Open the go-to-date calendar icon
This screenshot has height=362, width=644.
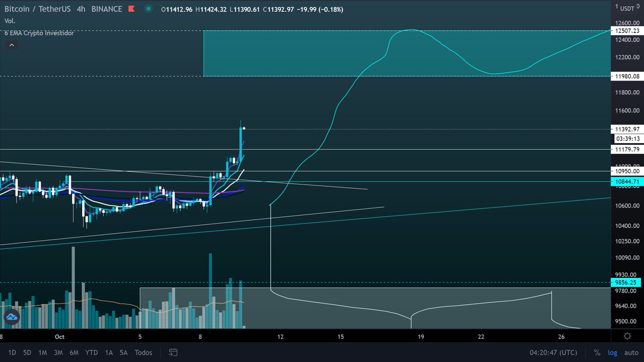click(173, 352)
